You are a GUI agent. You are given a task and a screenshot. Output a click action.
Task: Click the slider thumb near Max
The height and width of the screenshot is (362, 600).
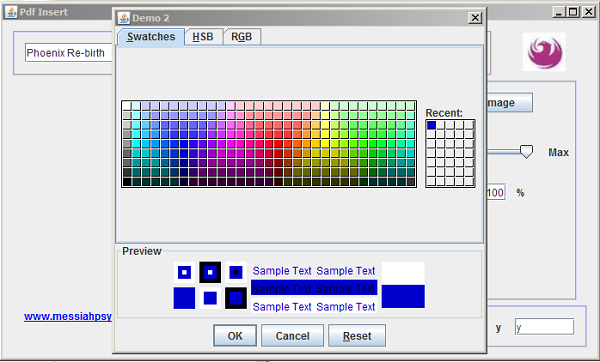click(527, 152)
